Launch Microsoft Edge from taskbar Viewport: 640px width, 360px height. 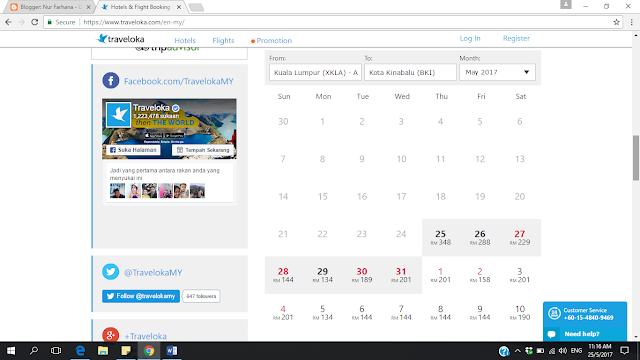[x=80, y=351]
